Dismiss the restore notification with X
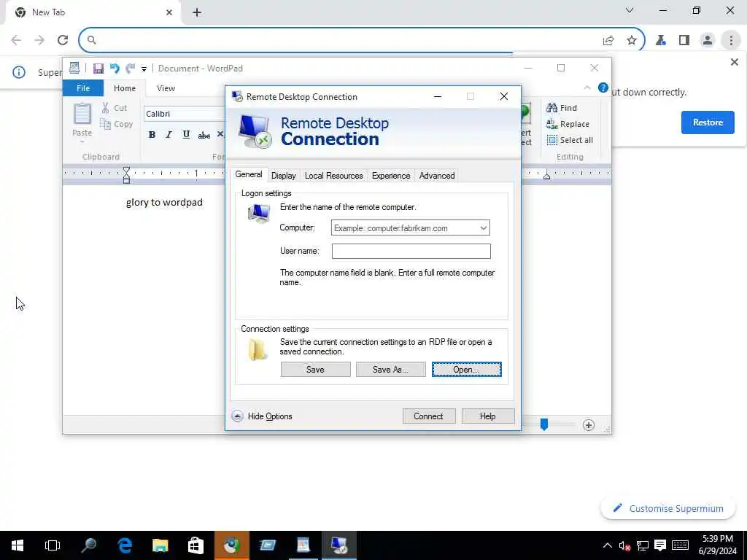Image resolution: width=747 pixels, height=560 pixels. pos(734,62)
